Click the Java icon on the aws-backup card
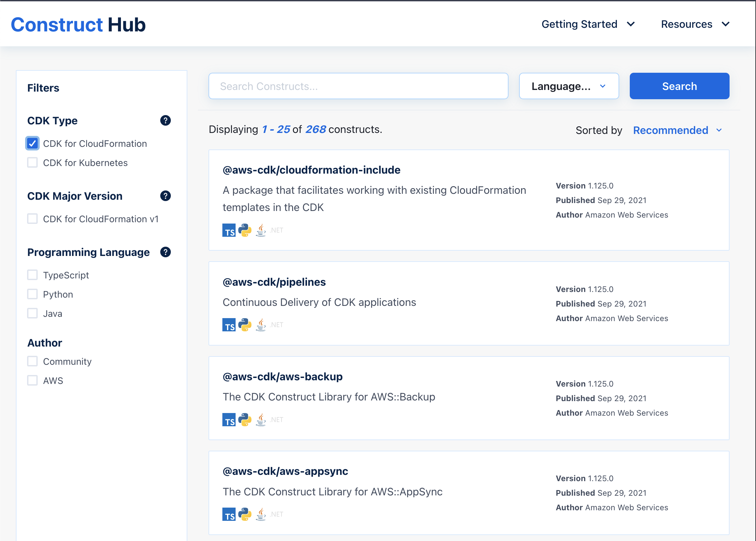 [x=261, y=419]
